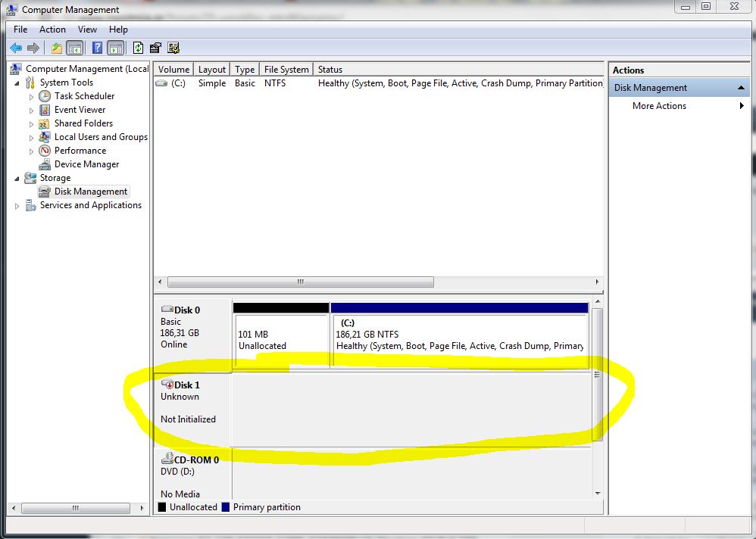Image resolution: width=756 pixels, height=539 pixels.
Task: Click the Storage node icon
Action: [30, 178]
